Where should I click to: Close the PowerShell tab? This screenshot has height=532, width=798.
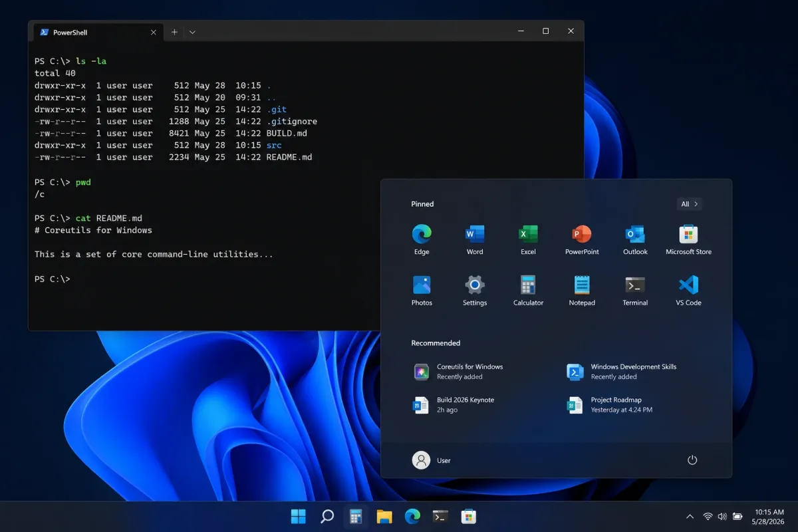click(x=154, y=32)
